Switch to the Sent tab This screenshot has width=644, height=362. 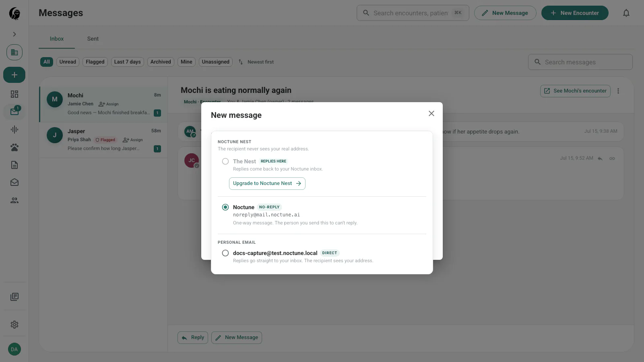(93, 39)
